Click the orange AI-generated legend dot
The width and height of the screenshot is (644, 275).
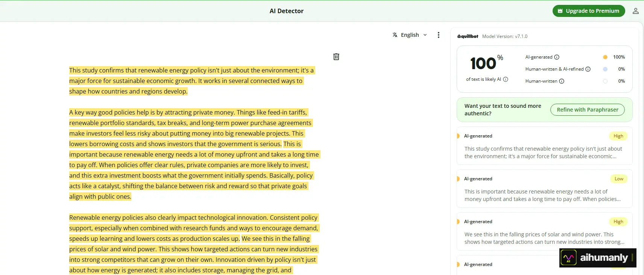605,57
